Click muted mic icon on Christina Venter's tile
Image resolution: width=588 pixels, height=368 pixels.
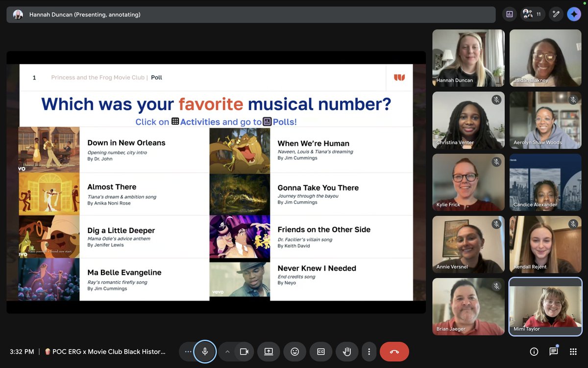click(x=496, y=100)
